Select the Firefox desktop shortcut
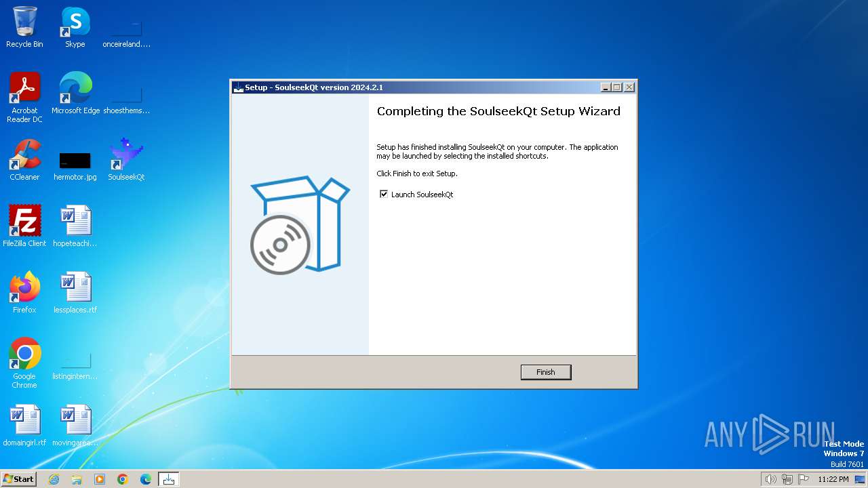This screenshot has width=868, height=488. click(x=24, y=293)
